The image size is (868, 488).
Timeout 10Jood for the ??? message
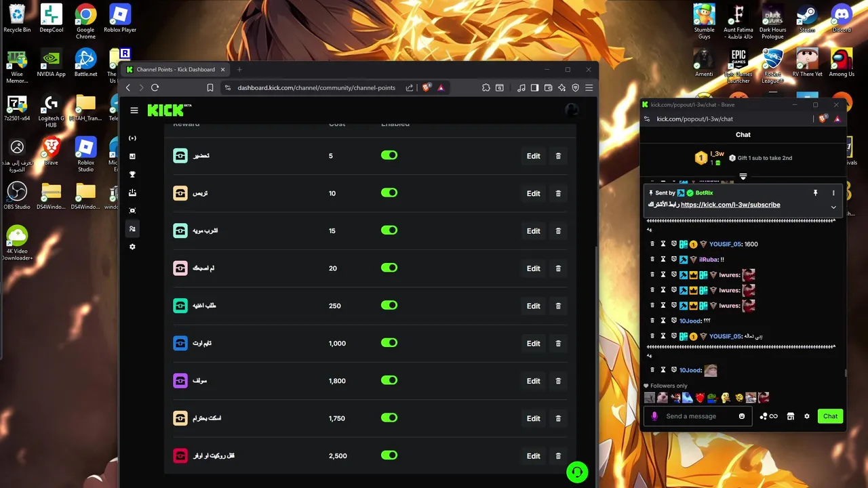click(x=663, y=321)
